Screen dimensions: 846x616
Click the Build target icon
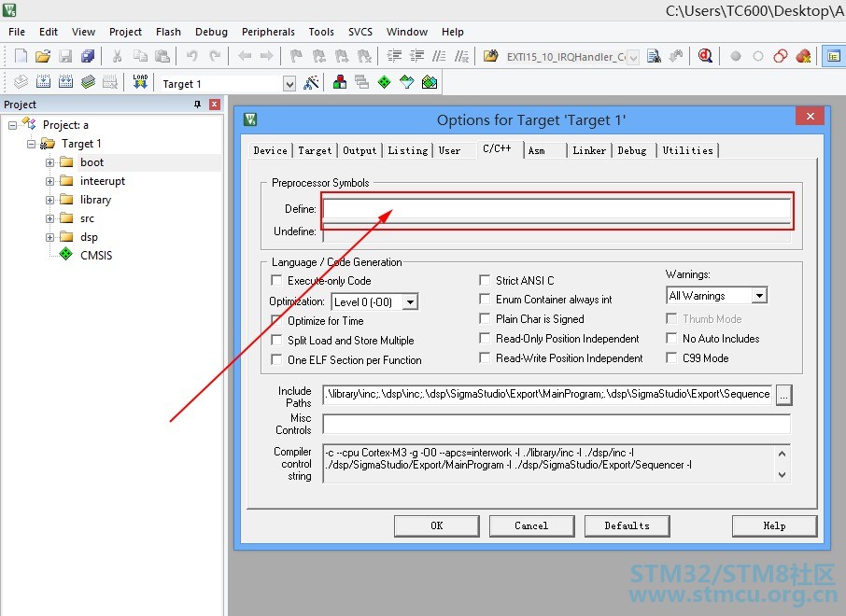tap(43, 82)
